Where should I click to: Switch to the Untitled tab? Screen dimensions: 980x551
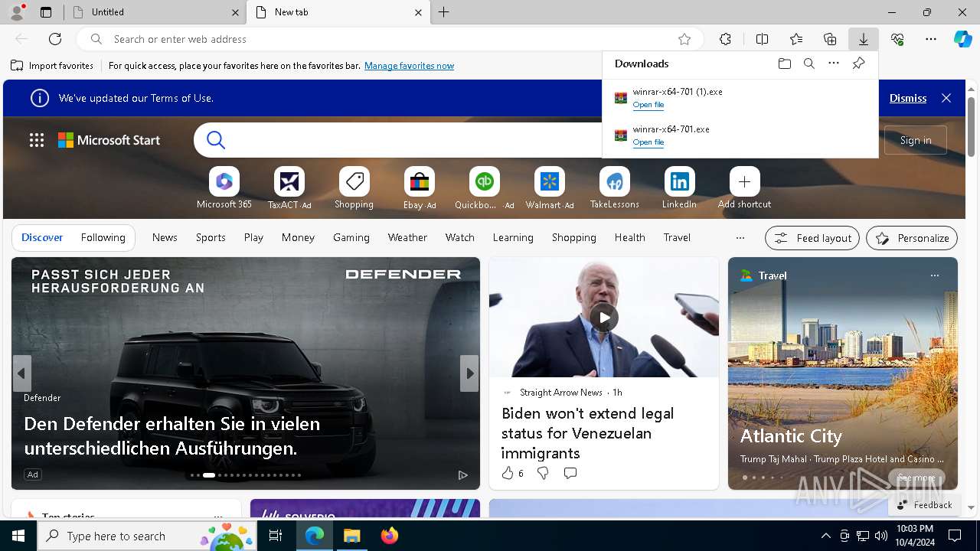coord(153,12)
